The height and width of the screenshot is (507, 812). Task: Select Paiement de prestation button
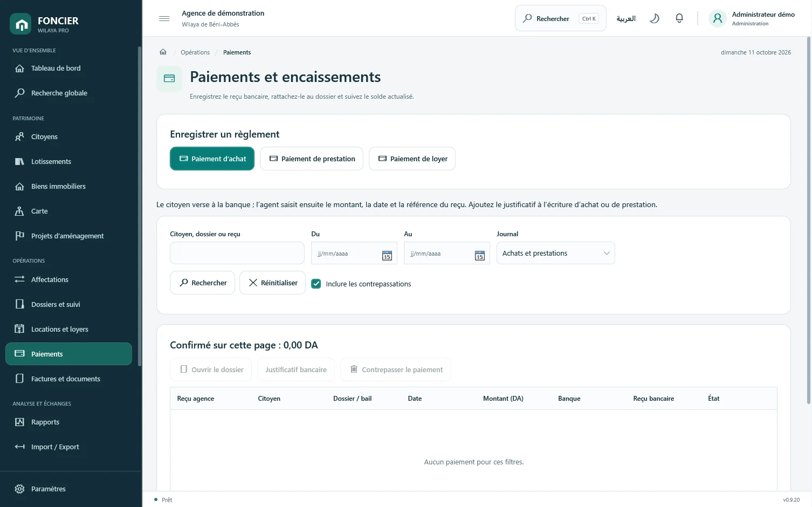coord(312,159)
